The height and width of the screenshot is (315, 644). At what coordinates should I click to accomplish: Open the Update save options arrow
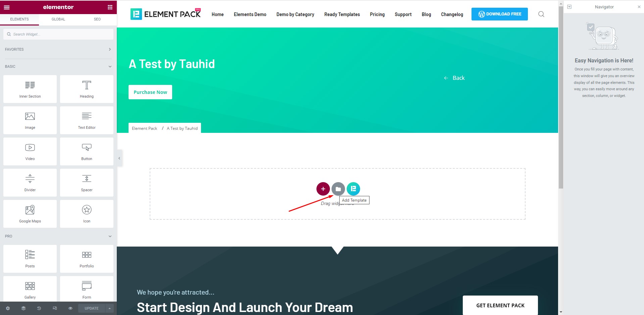tap(110, 308)
